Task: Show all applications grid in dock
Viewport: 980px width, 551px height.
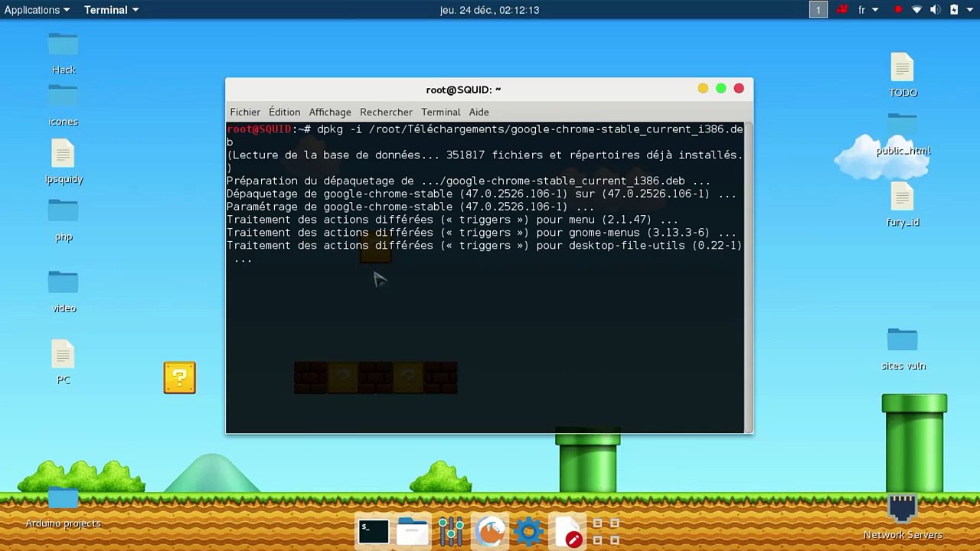Action: [x=606, y=531]
